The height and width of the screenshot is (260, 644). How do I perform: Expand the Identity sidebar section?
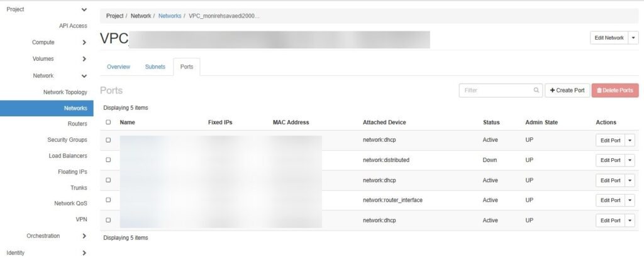pyautogui.click(x=84, y=252)
